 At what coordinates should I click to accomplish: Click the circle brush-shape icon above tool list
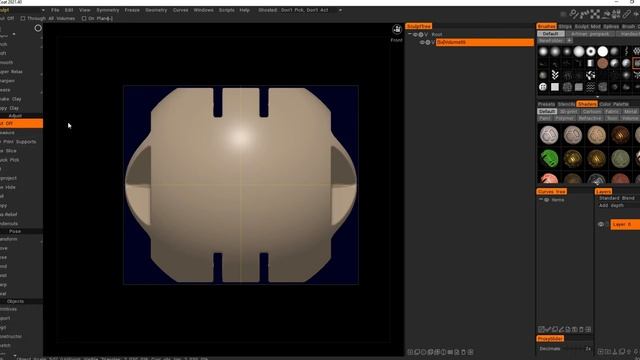tap(38, 28)
